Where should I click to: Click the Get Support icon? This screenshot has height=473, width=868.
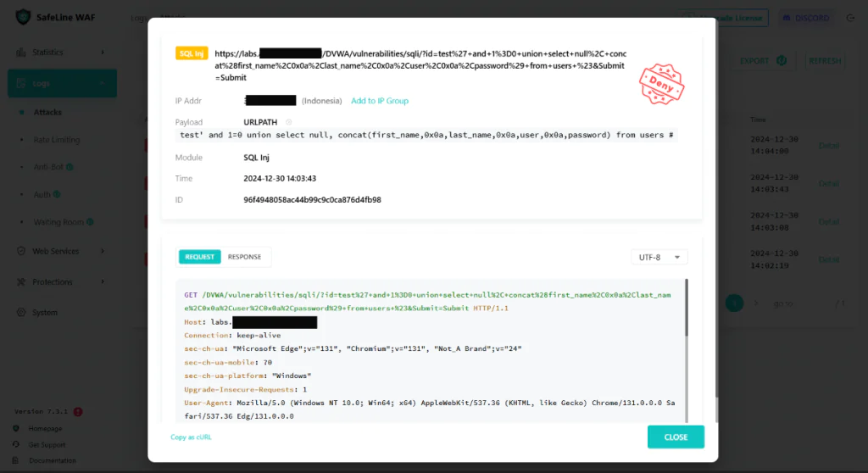click(16, 444)
